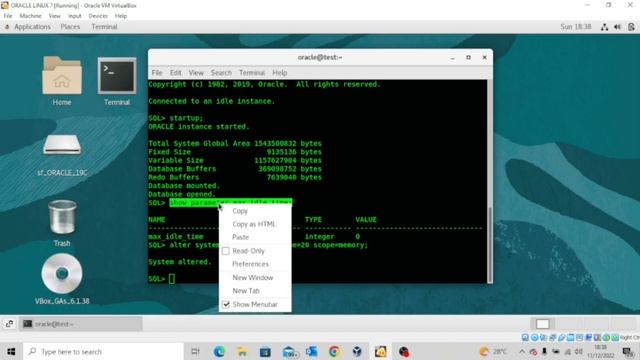The image size is (640, 360).
Task: Open the Microsoft Store taskbar icon
Action: coord(265,351)
